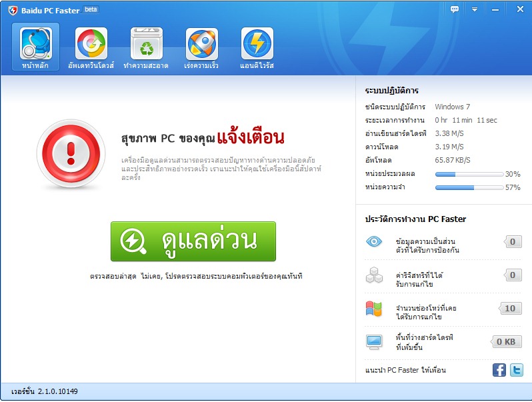Click the CPU usage progress bar

tap(469, 174)
